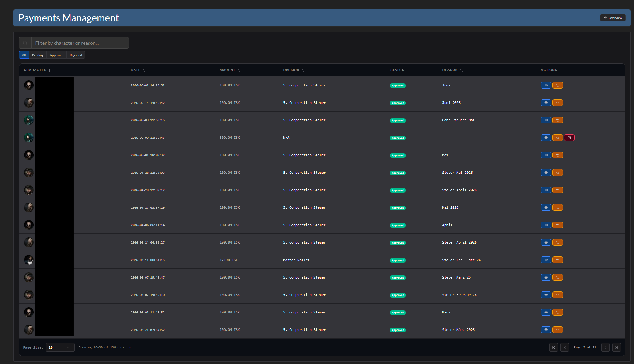634x364 pixels.
Task: Go to the previous page
Action: pyautogui.click(x=564, y=347)
